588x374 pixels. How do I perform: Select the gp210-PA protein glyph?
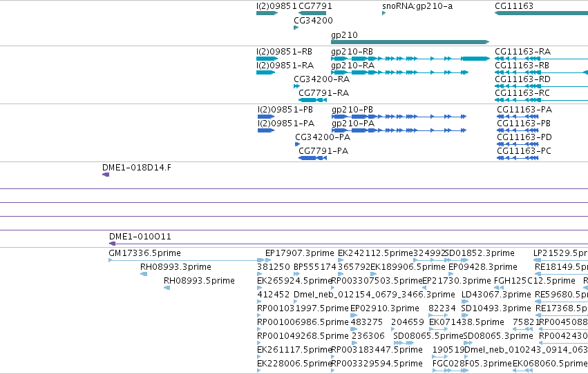399,130
